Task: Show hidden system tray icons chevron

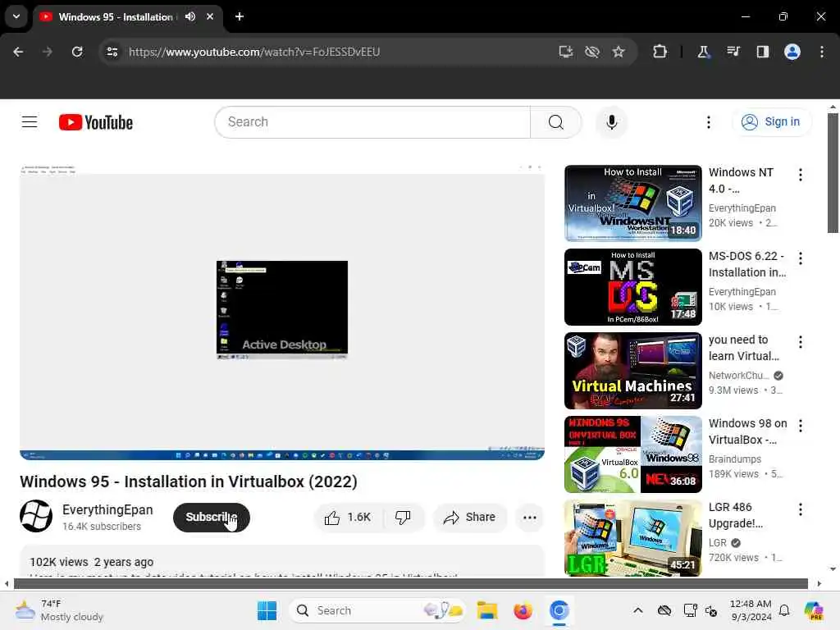Action: [637, 610]
